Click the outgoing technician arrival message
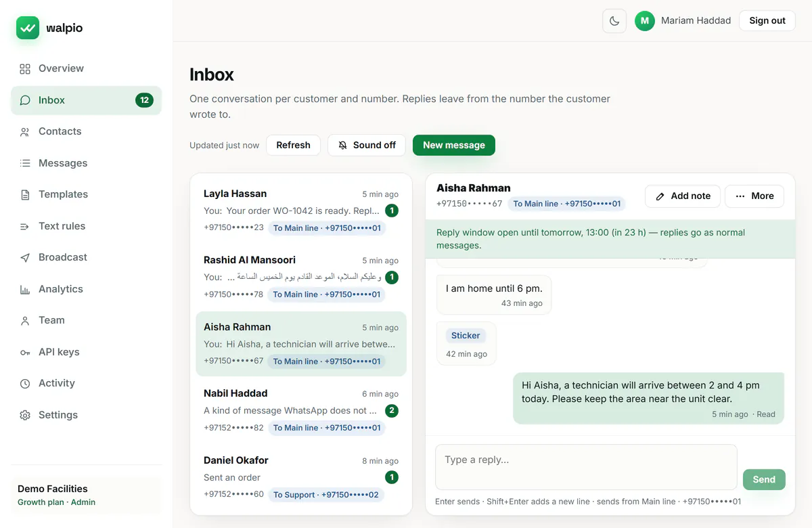This screenshot has height=528, width=812. click(648, 399)
